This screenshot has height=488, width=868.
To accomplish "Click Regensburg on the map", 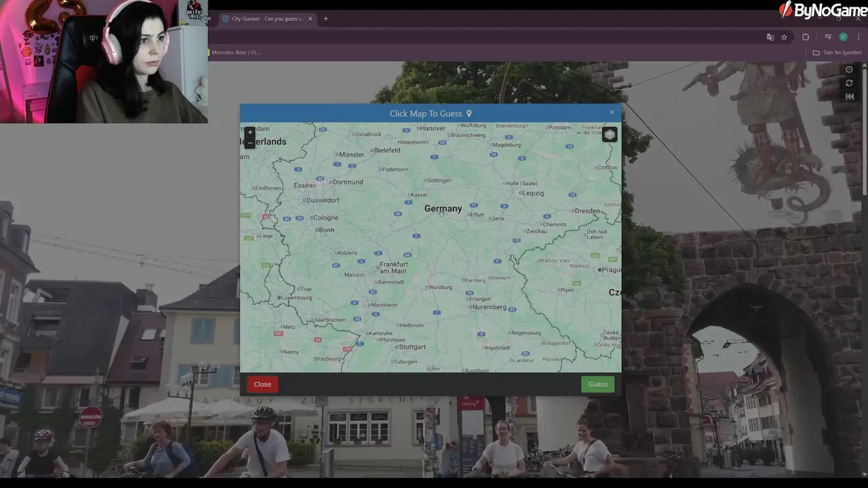I will coord(525,333).
